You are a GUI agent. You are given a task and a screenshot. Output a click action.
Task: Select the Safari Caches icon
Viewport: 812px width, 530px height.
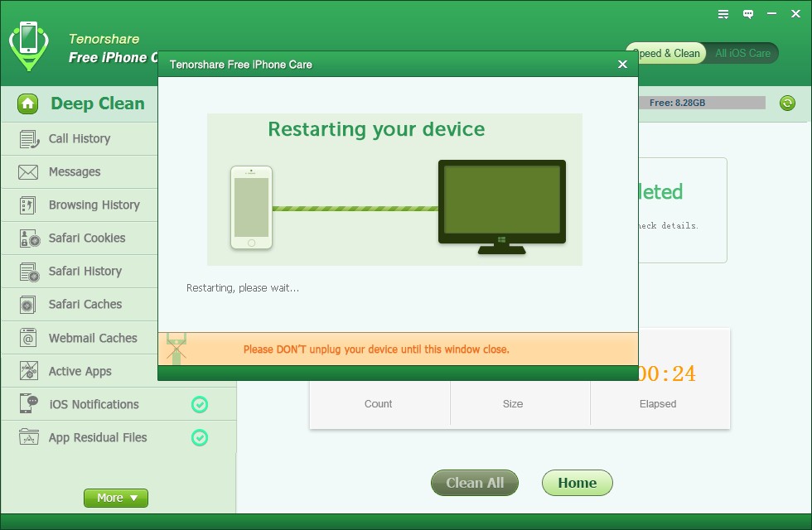pyautogui.click(x=28, y=305)
